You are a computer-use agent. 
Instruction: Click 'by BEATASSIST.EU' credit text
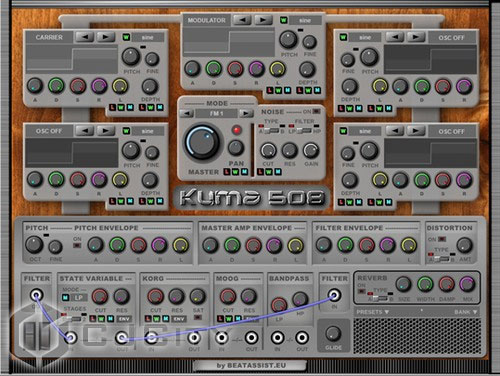251,366
